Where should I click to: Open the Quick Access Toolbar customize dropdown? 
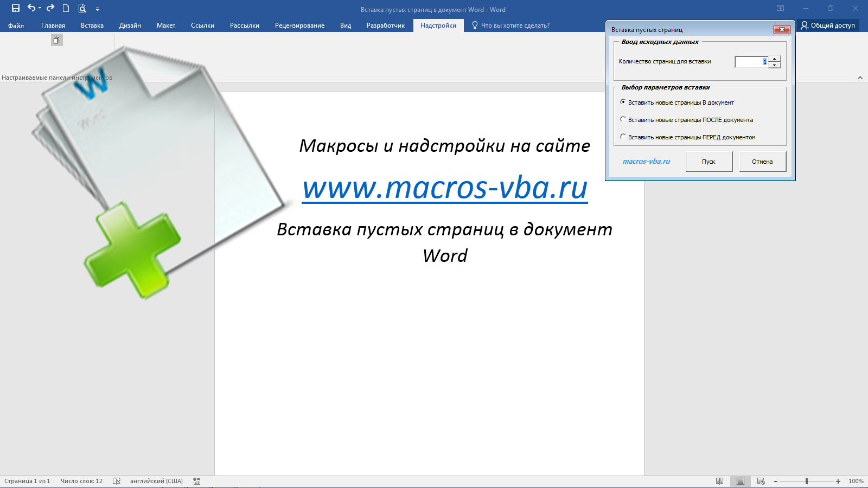98,9
